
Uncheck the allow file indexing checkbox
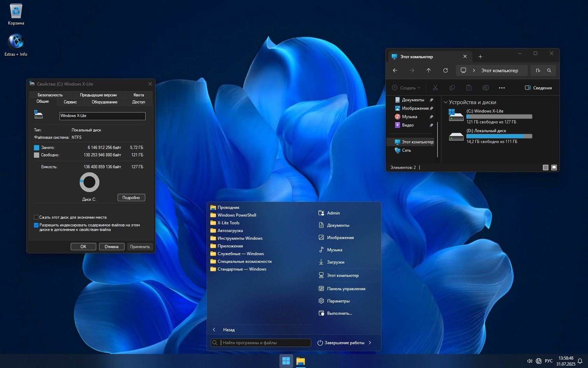pos(36,225)
